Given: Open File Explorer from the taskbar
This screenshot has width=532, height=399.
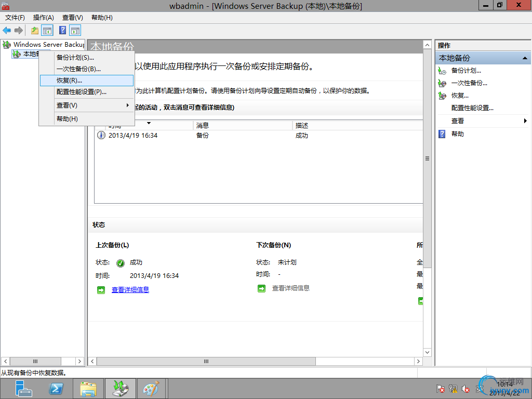Looking at the screenshot, I should click(x=88, y=389).
